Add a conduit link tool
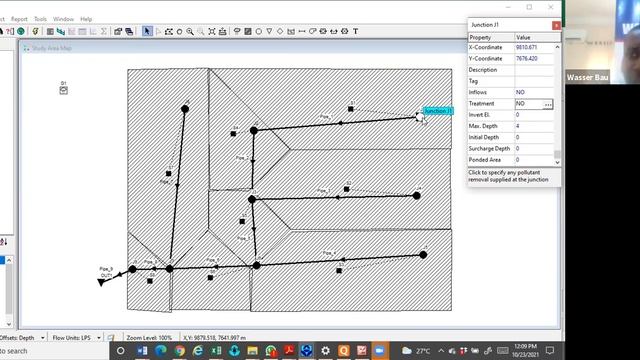 pyautogui.click(x=302, y=31)
